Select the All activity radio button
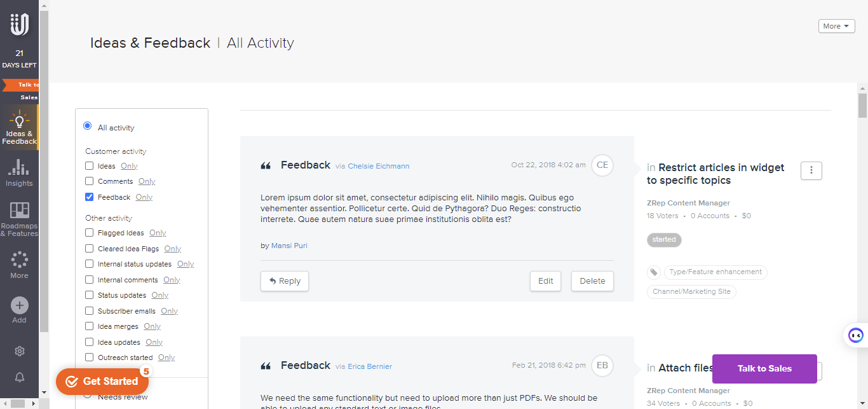This screenshot has height=409, width=868. (x=86, y=125)
